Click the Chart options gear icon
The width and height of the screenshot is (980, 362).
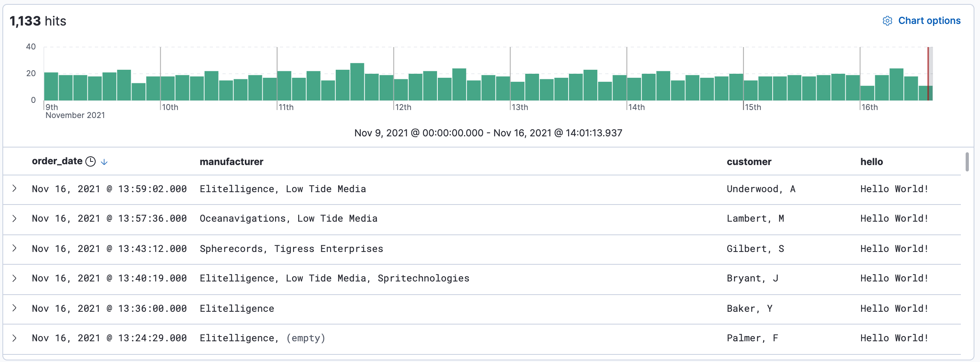point(887,21)
